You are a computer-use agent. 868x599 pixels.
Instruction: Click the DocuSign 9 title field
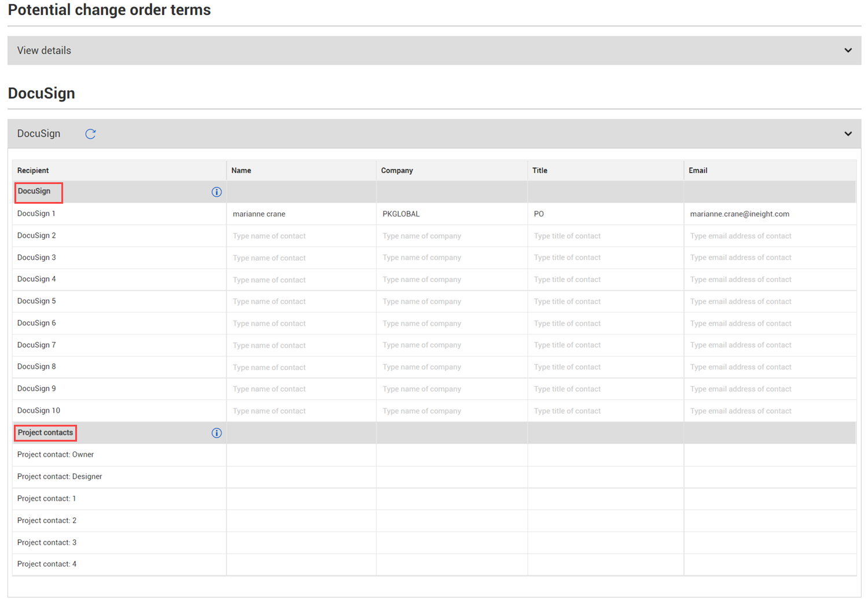606,389
